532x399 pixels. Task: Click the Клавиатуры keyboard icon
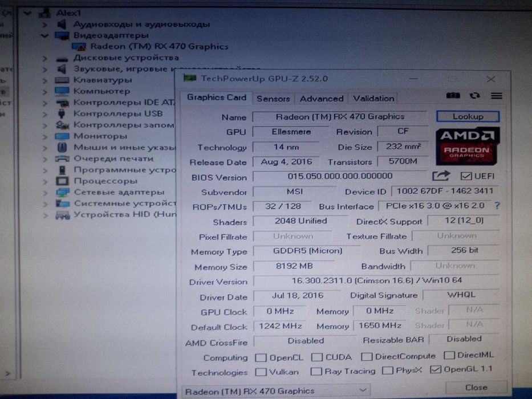pyautogui.click(x=62, y=80)
